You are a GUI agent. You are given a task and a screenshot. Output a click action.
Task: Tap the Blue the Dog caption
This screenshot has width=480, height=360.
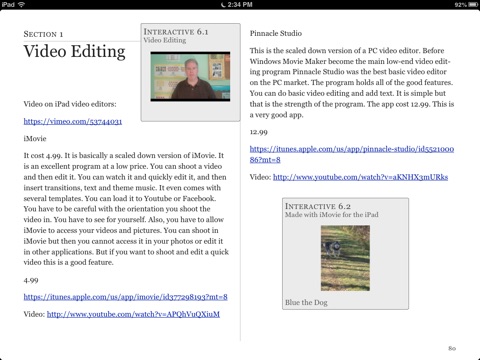tap(306, 302)
